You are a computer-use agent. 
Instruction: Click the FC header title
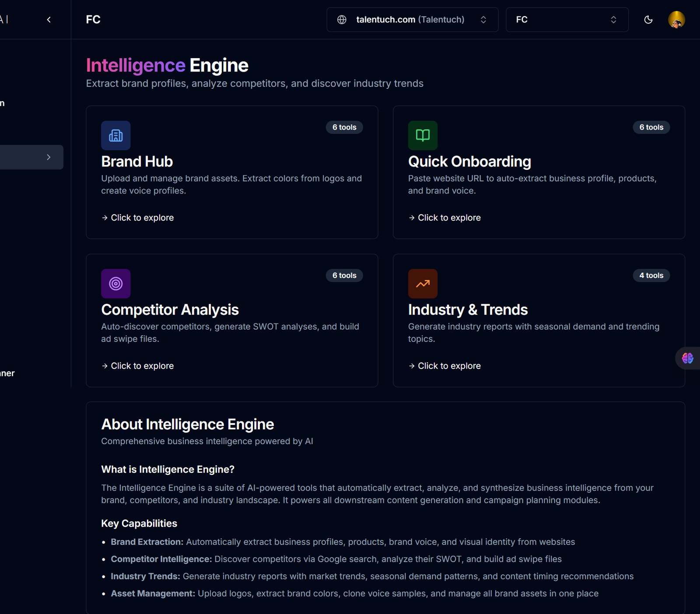pos(93,20)
